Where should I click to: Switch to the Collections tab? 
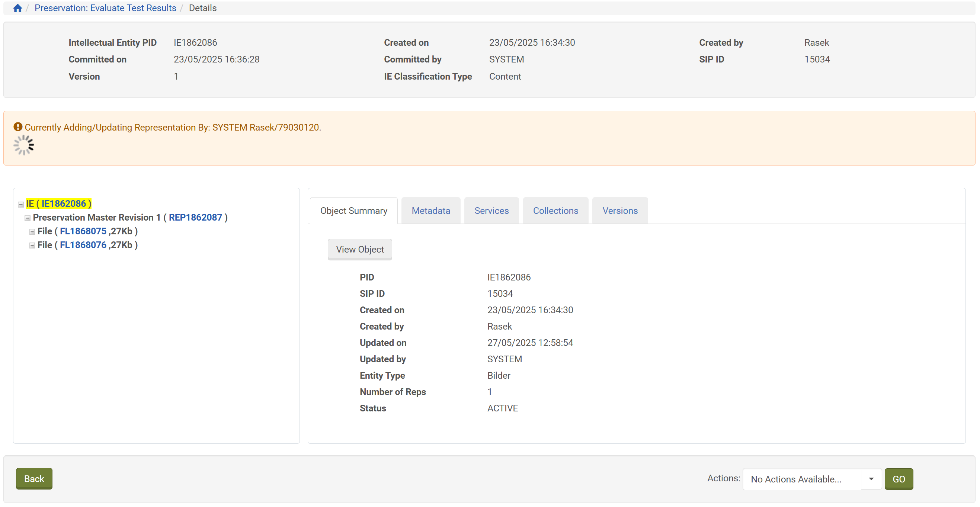point(555,210)
